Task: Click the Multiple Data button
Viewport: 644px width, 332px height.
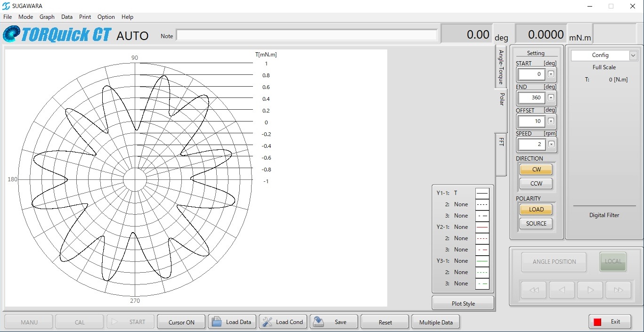Action: pos(436,322)
